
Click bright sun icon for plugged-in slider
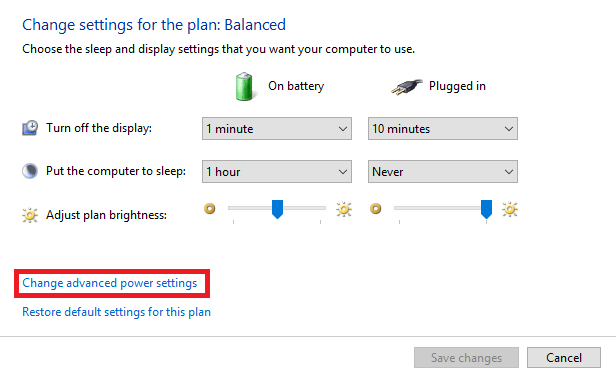[510, 209]
